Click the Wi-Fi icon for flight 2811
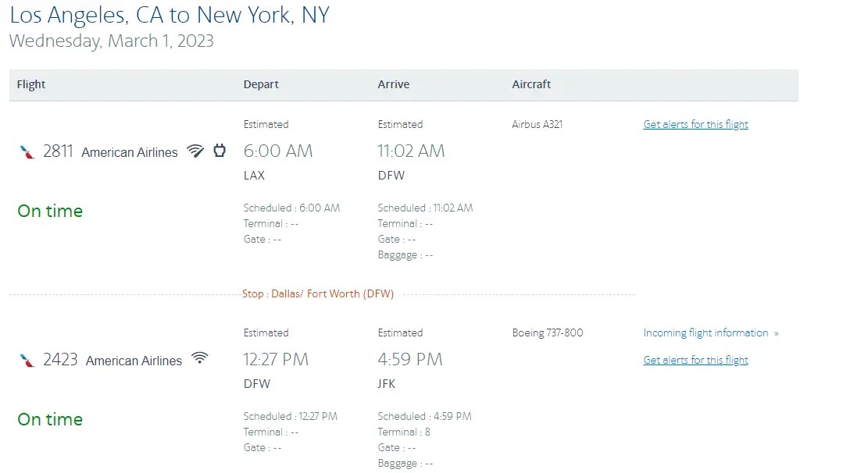Image resolution: width=868 pixels, height=473 pixels. point(195,151)
